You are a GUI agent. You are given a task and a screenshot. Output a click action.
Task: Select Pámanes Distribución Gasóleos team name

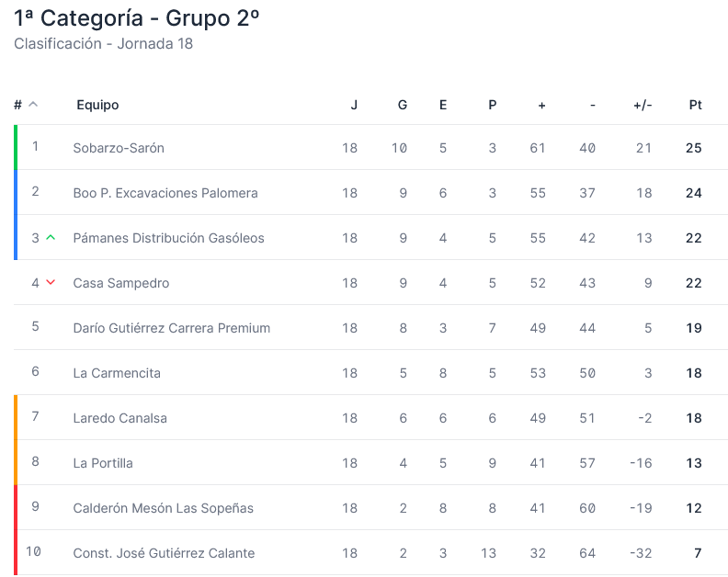pyautogui.click(x=168, y=238)
